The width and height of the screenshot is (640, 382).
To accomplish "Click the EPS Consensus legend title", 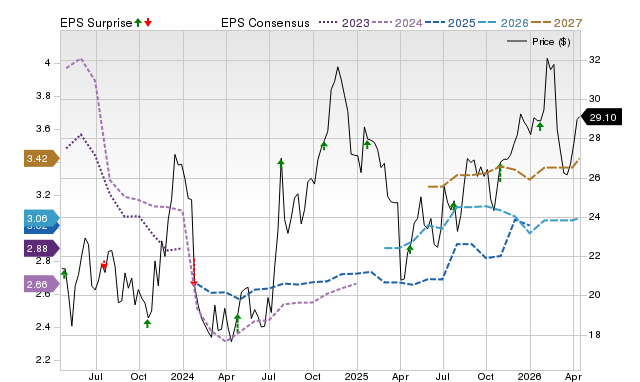I will click(265, 23).
